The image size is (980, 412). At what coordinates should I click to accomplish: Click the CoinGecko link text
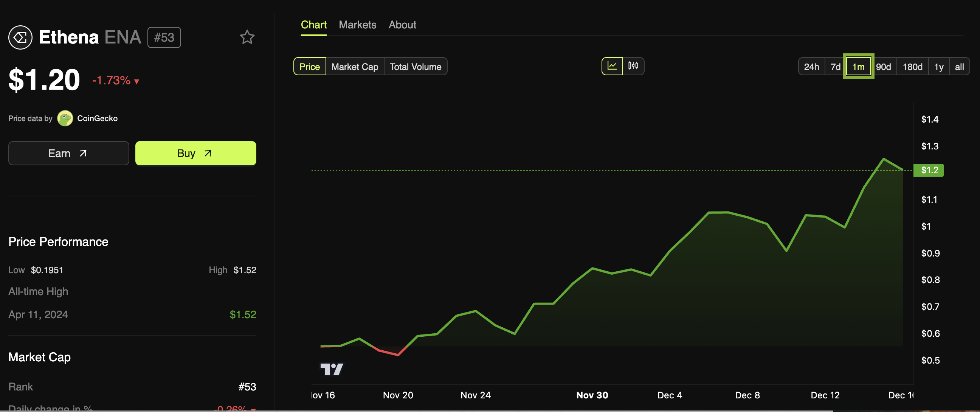(x=98, y=118)
